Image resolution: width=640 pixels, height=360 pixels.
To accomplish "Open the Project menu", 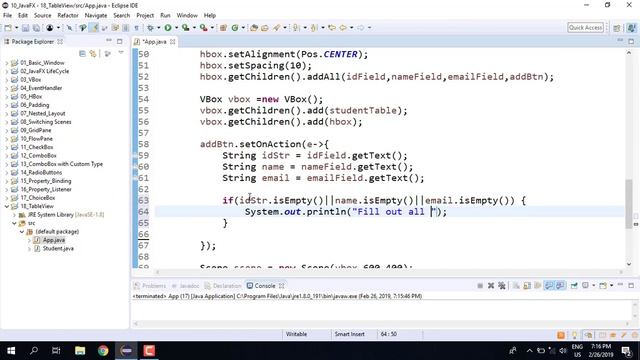I will 145,16.
